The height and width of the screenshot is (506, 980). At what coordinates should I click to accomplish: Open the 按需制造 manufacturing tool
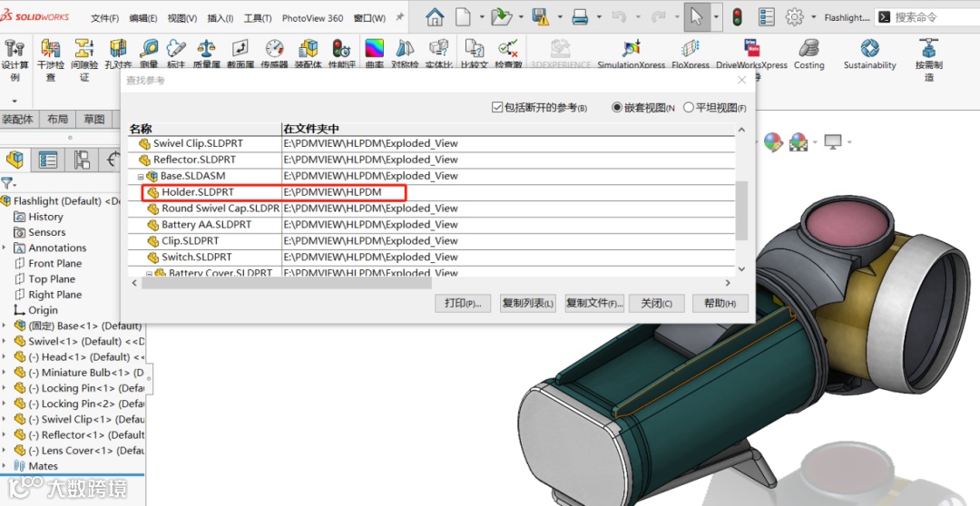click(929, 59)
